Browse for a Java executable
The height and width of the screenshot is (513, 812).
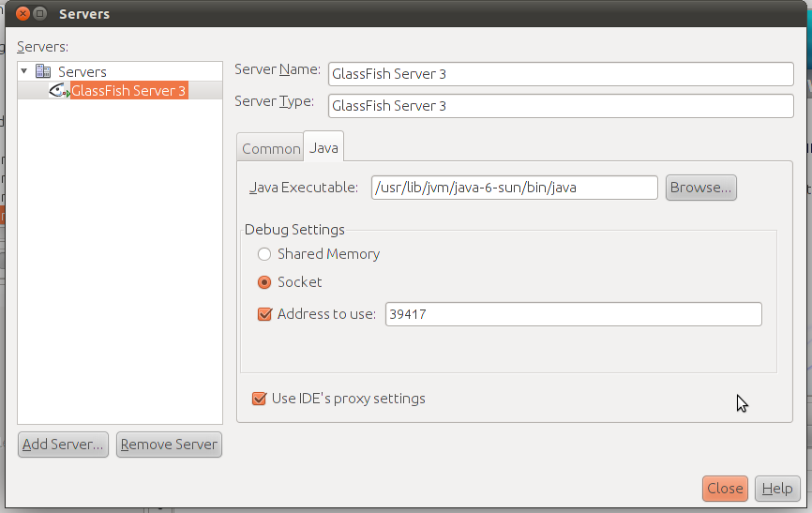700,188
